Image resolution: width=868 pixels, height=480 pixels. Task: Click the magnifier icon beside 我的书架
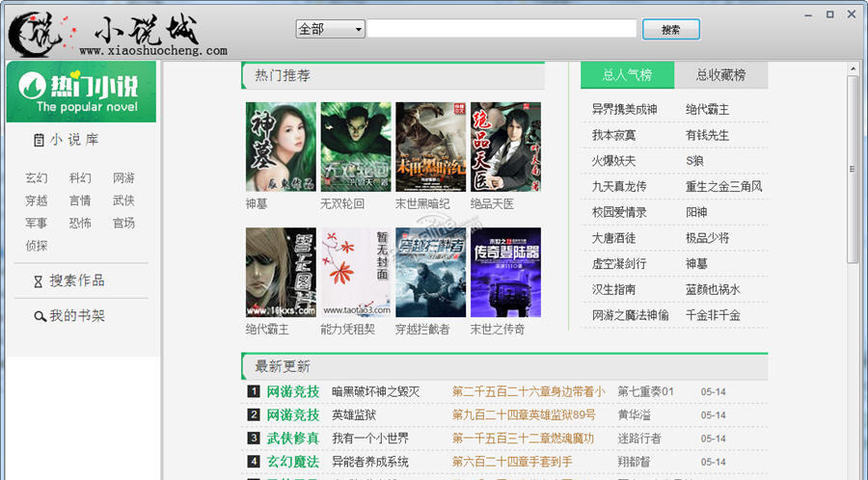click(40, 316)
